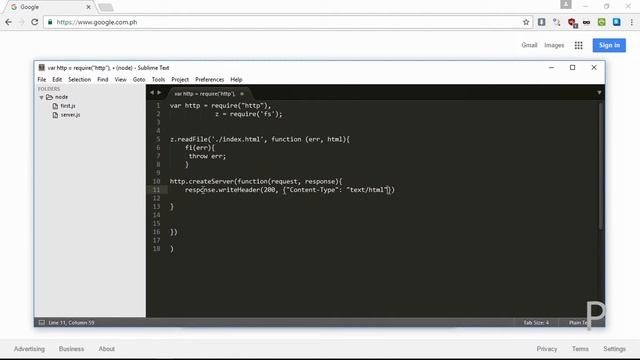Click the node folder icon
This screenshot has width=640, height=360.
(x=49, y=97)
